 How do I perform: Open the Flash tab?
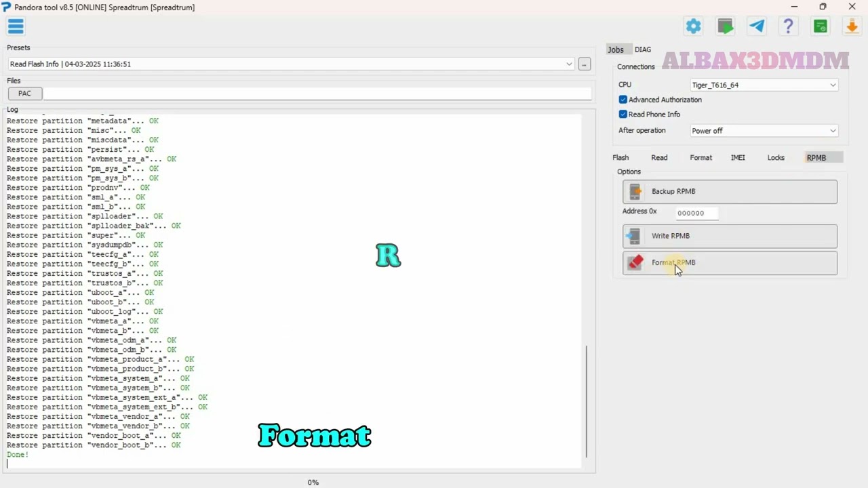[x=620, y=157]
